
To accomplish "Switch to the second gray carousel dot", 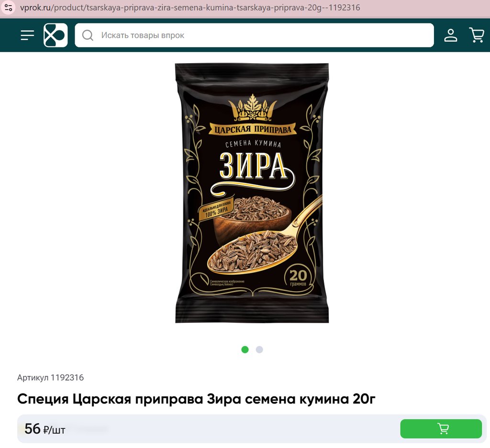I will 259,350.
